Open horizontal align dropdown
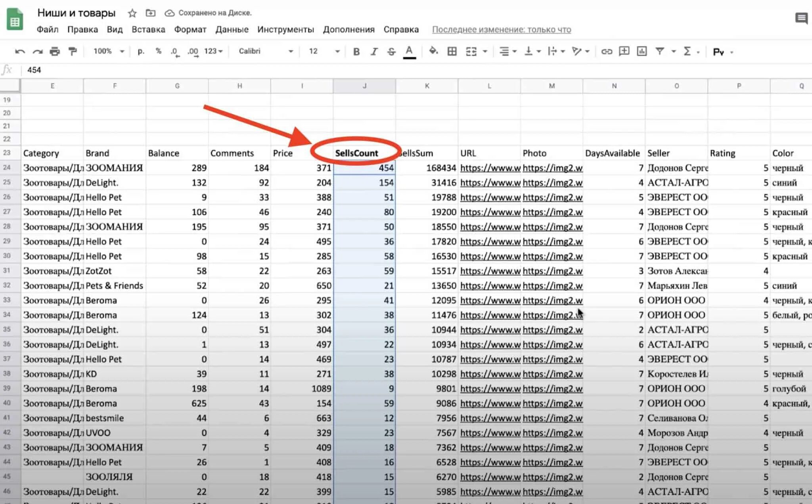The width and height of the screenshot is (812, 504). 507,51
